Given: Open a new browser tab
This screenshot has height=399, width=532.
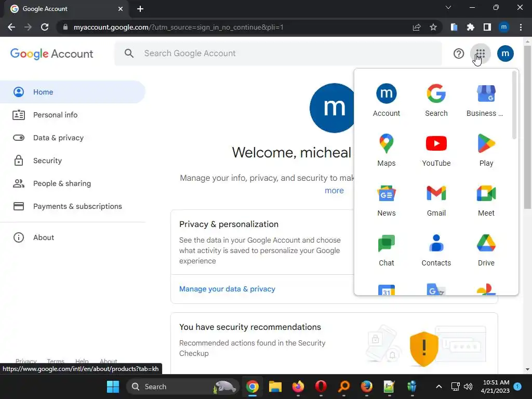Looking at the screenshot, I should point(140,9).
